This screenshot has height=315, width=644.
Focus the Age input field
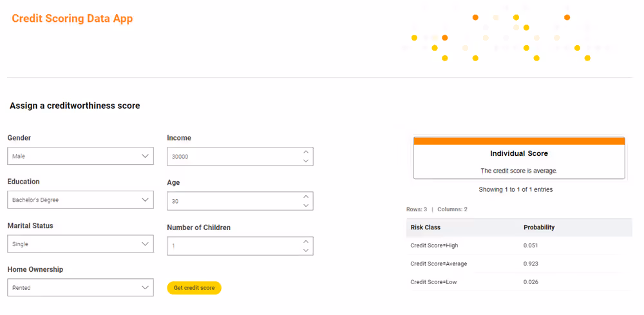point(232,201)
